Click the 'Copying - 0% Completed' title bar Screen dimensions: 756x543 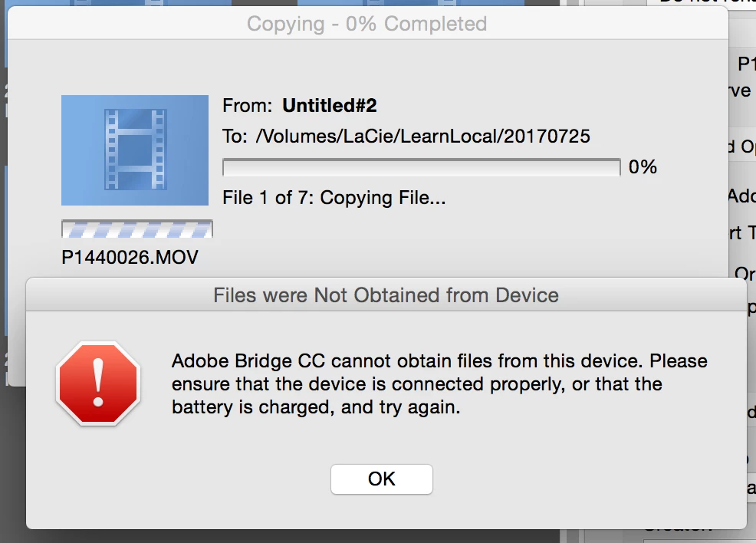click(x=367, y=24)
